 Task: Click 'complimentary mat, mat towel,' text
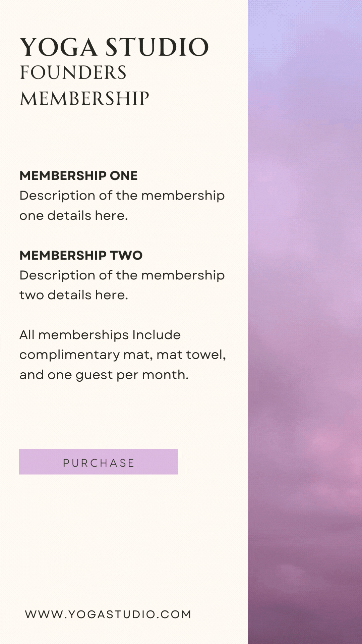click(x=123, y=355)
